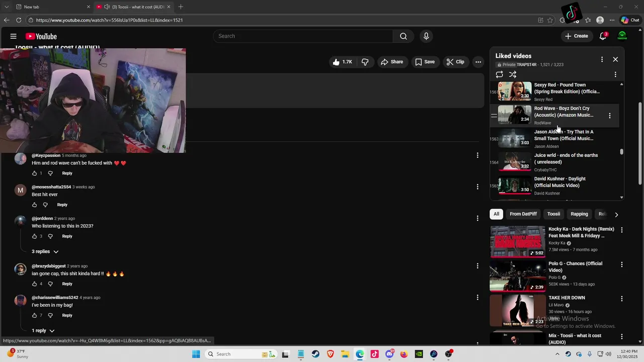Open comment options for @mosesshatta2554's comment

click(x=477, y=187)
